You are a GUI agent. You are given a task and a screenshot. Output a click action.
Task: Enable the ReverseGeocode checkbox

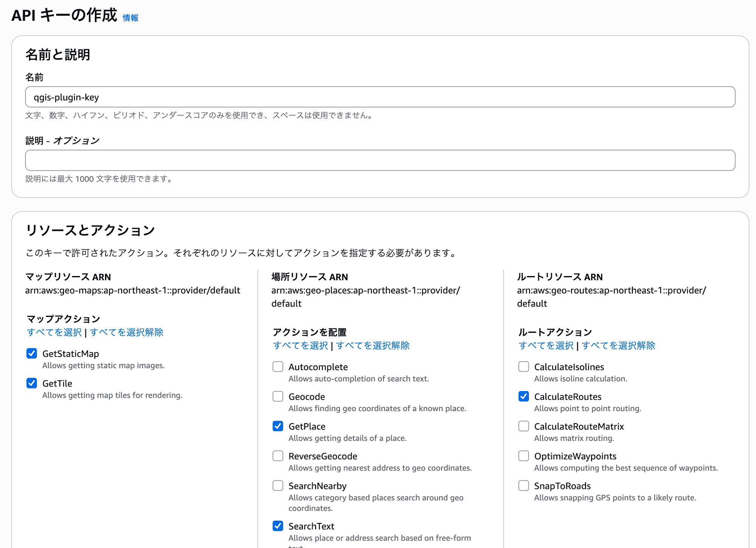(x=278, y=456)
